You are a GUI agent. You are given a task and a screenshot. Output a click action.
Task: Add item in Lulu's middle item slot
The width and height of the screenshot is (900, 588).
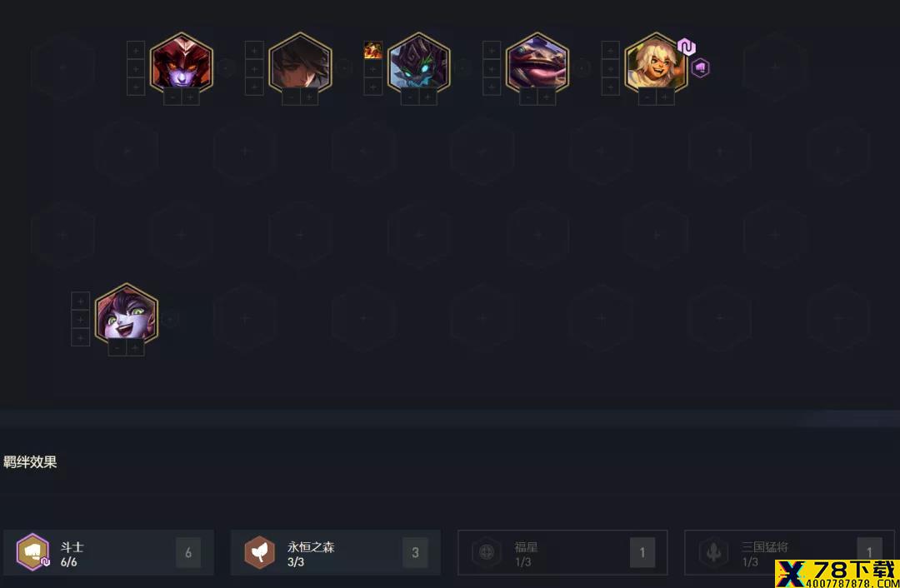80,320
